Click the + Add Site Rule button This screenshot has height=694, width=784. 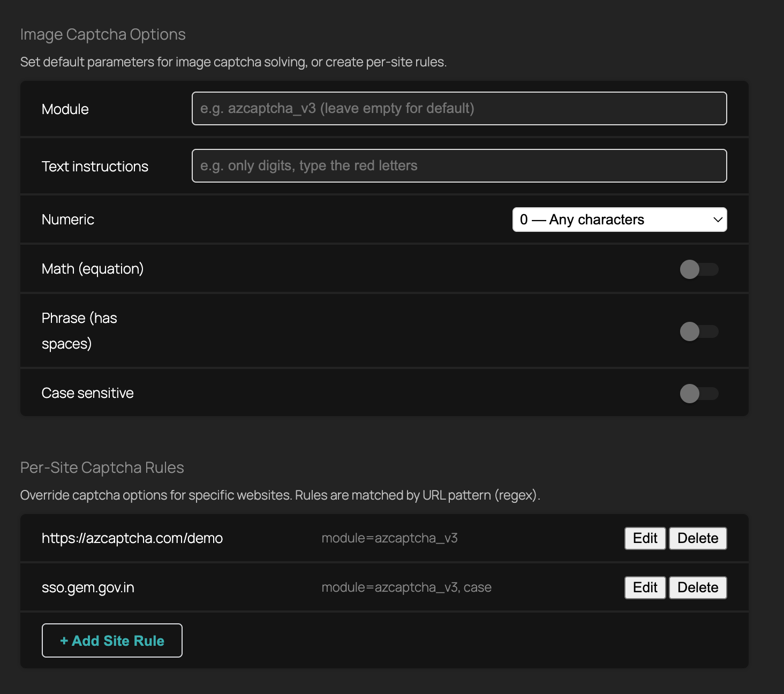pyautogui.click(x=112, y=640)
